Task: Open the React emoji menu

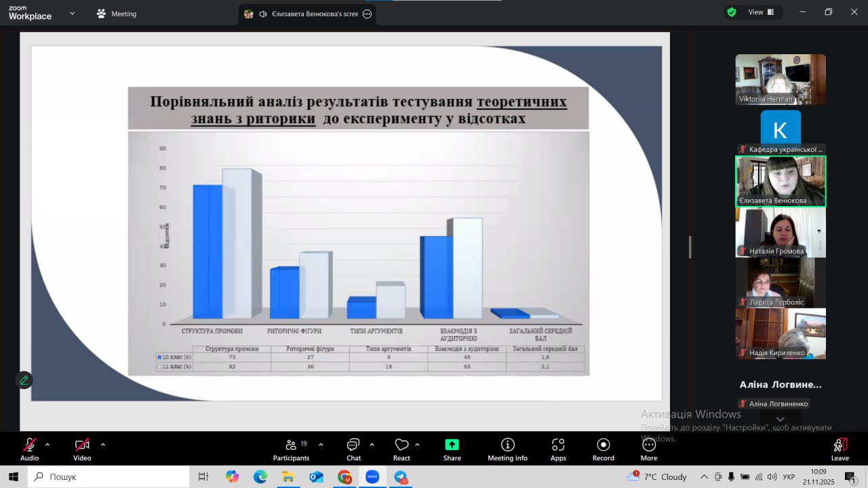Action: 401,449
